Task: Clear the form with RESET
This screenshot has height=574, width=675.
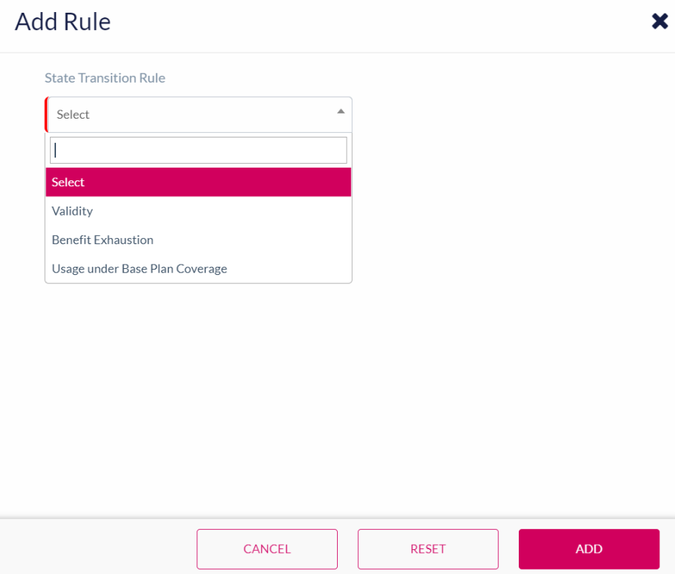Action: 428,549
